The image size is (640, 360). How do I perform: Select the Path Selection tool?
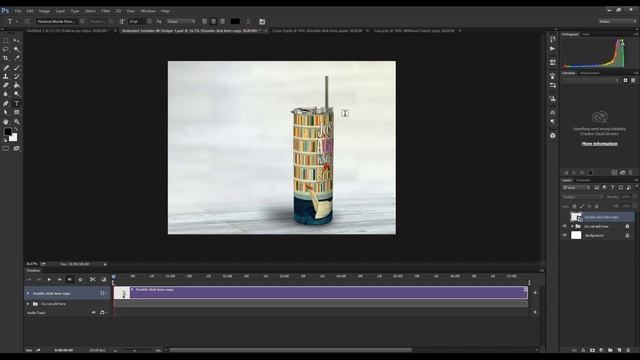(6, 112)
